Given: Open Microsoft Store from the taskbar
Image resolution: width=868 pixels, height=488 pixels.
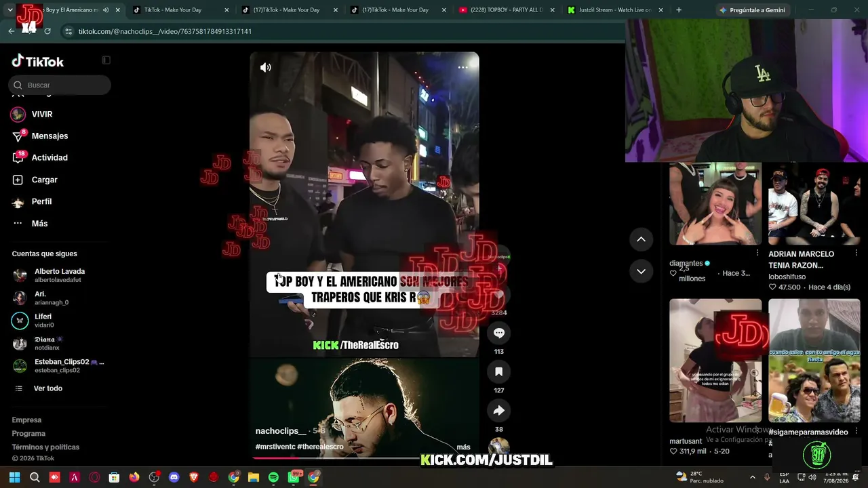Looking at the screenshot, I should [115, 478].
